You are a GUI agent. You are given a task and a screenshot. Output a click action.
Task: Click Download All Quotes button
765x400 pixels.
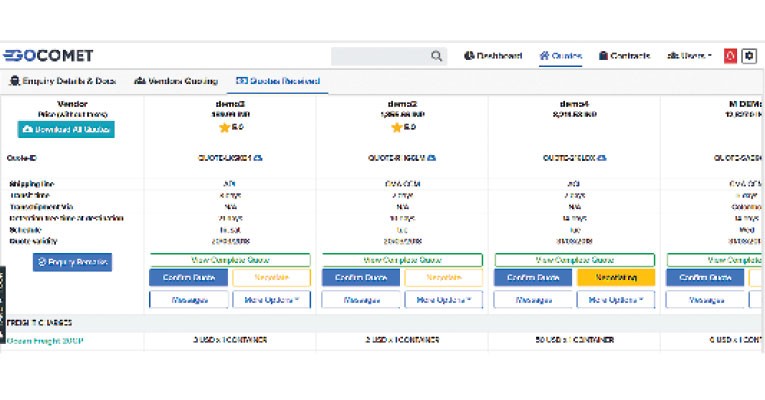point(66,129)
